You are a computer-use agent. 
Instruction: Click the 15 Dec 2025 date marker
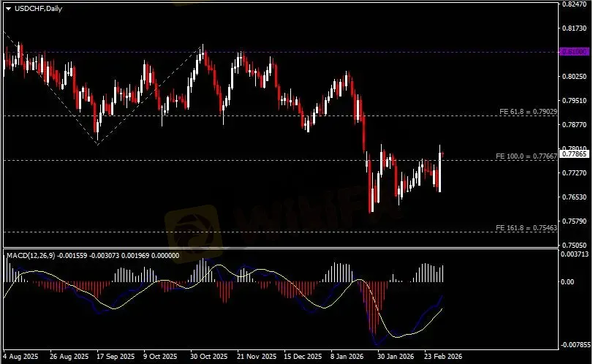(x=303, y=357)
